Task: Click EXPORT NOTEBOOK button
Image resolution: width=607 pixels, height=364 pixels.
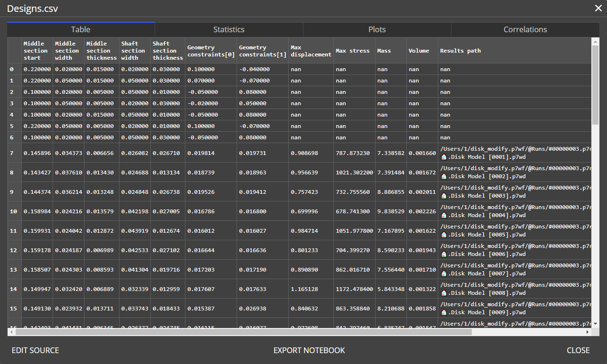Action: tap(309, 350)
